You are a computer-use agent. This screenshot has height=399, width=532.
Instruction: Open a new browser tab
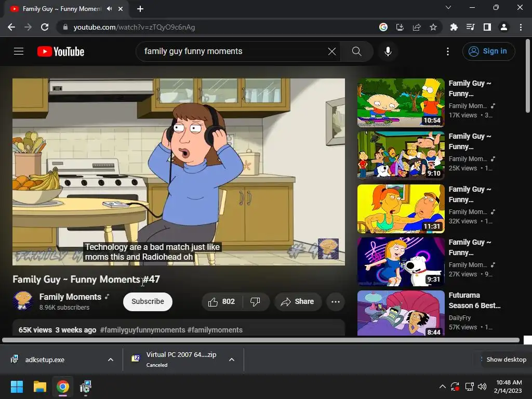click(x=140, y=9)
